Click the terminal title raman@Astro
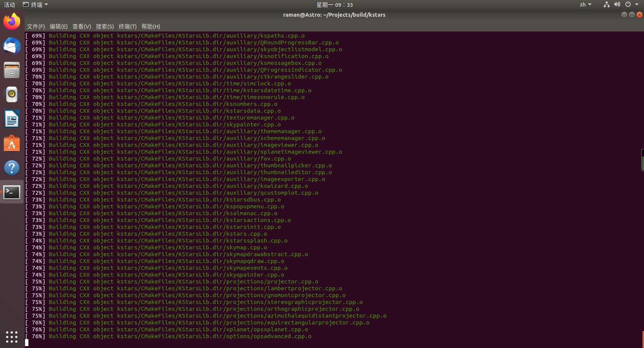The image size is (644, 348). tap(334, 15)
